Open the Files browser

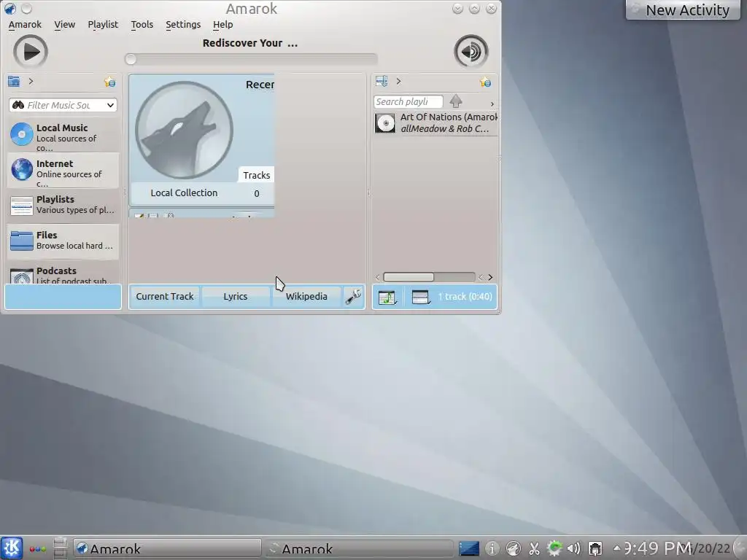coord(63,241)
